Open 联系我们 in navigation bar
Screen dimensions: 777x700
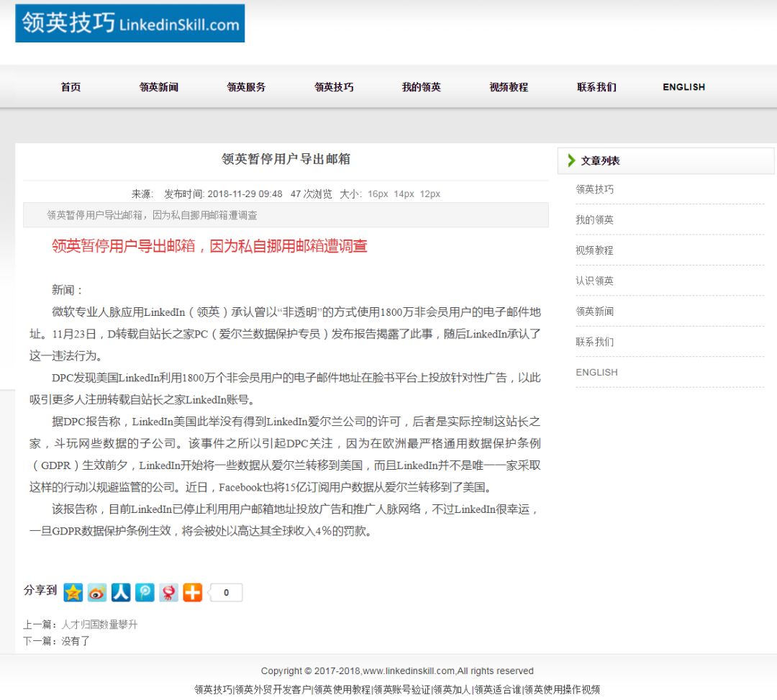[596, 87]
